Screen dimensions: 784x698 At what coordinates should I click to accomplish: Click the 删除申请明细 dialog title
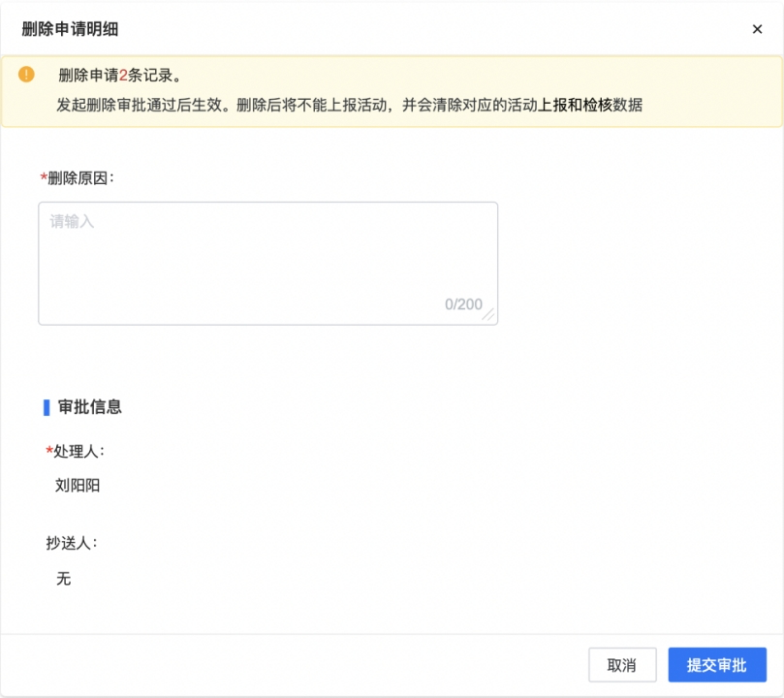(x=70, y=29)
